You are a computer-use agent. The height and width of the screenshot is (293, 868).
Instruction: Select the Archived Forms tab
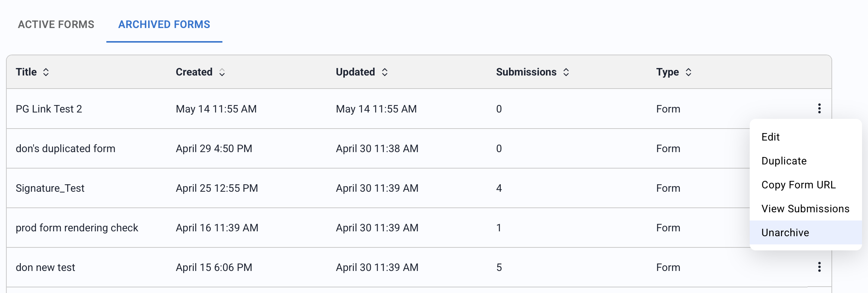[x=164, y=24]
